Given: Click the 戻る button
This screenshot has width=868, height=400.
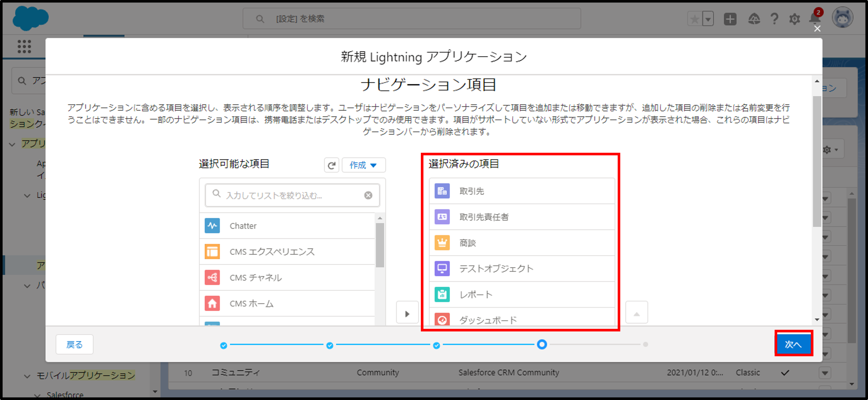Looking at the screenshot, I should (74, 344).
